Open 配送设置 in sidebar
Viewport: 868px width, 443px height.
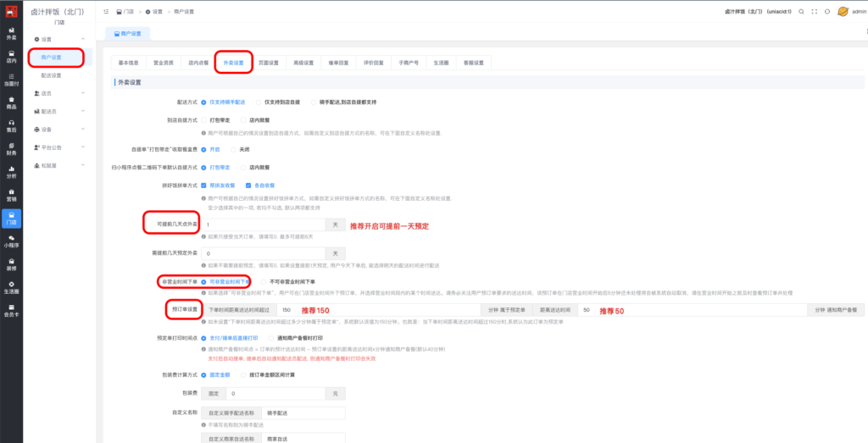click(52, 75)
